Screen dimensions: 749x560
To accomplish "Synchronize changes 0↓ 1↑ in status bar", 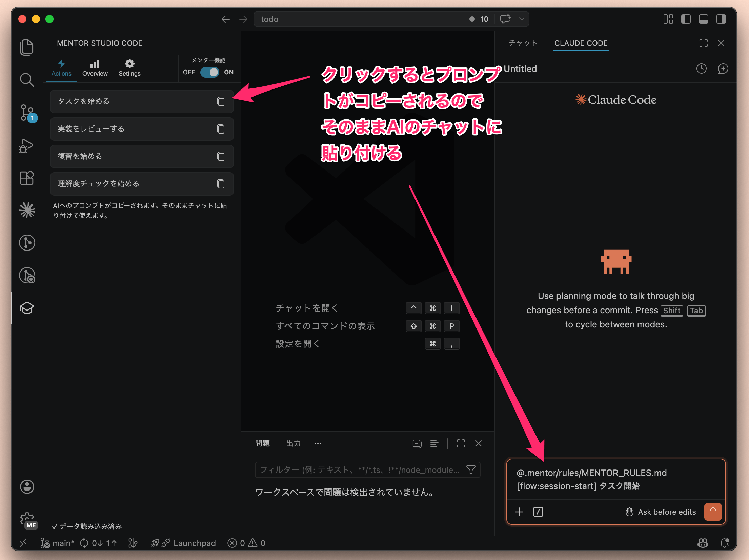I will coord(99,543).
